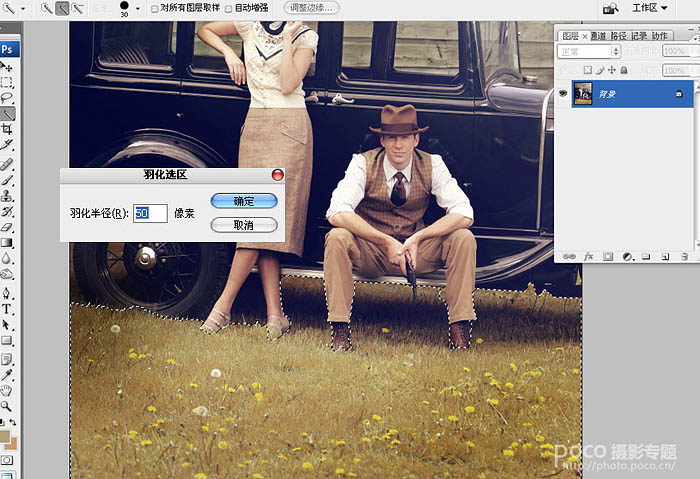Select the Pen tool

tap(6, 293)
